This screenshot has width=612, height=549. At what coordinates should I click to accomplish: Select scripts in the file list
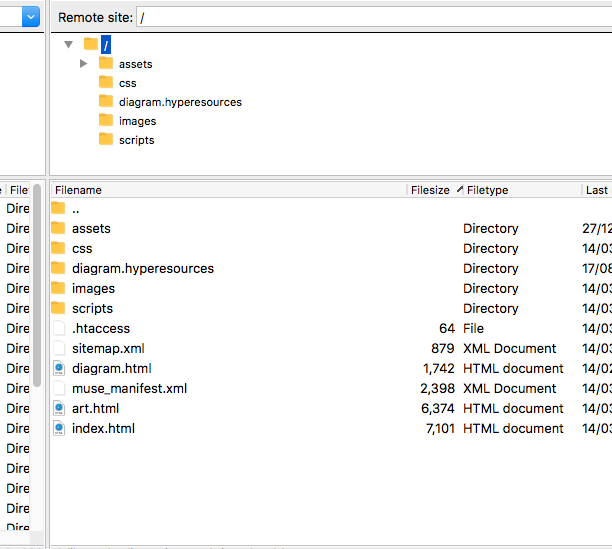[93, 309]
